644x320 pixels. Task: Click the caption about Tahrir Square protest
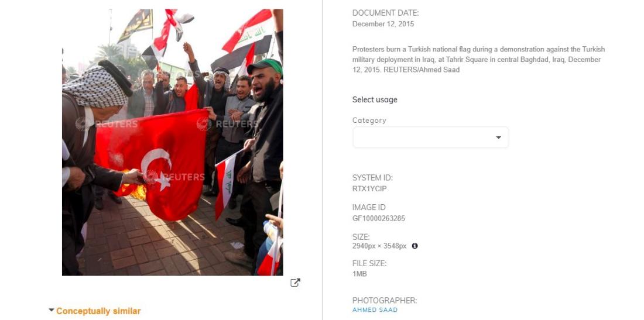pos(478,60)
